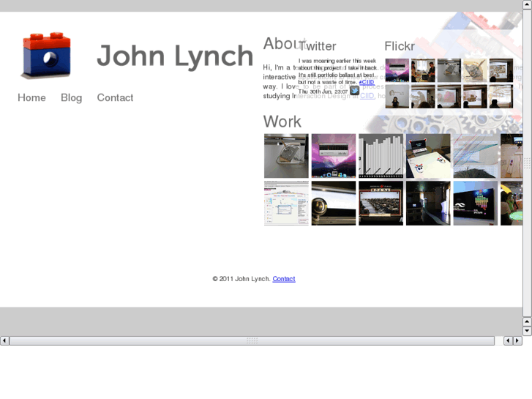Click the horizontal scrollbar thumb
The width and height of the screenshot is (532, 399).
252,340
